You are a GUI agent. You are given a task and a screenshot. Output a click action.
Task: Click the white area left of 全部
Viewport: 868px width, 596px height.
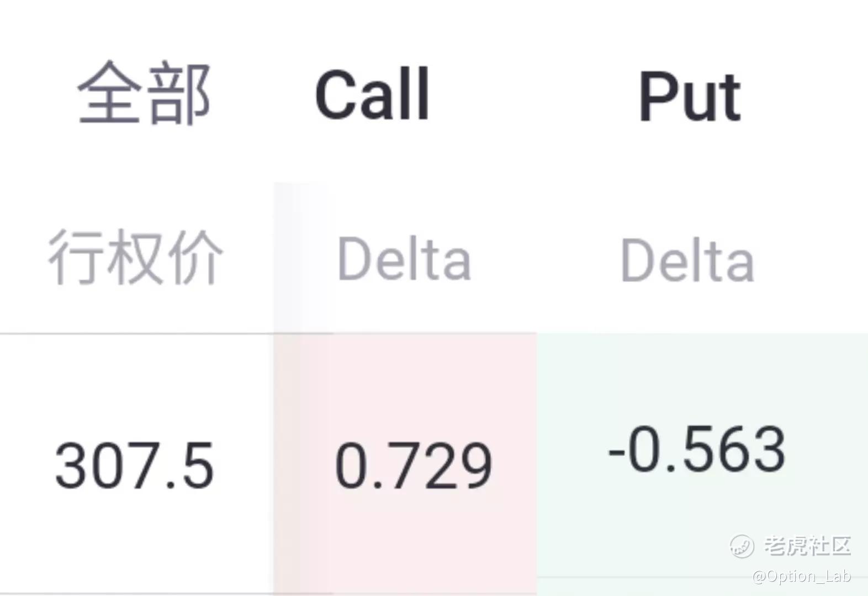[x=36, y=94]
